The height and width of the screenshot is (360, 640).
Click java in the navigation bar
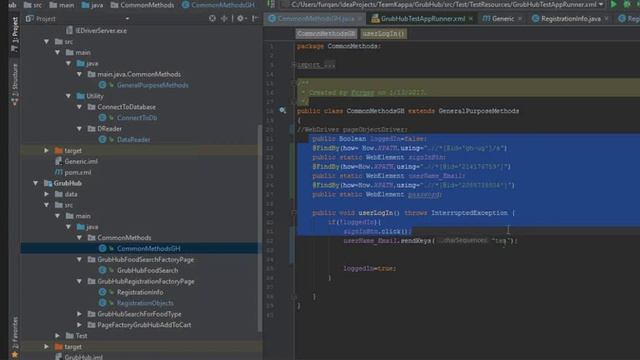[x=93, y=5]
